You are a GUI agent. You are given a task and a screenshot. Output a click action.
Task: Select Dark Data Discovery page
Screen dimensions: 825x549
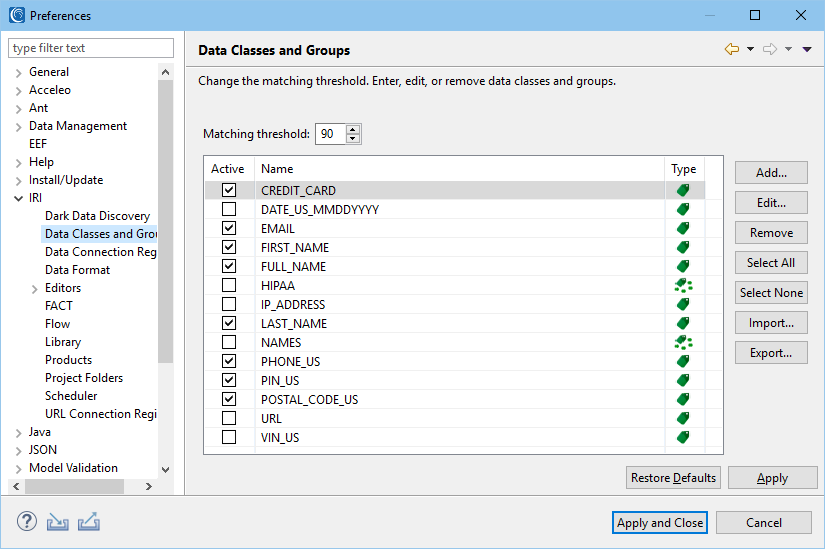tap(97, 216)
